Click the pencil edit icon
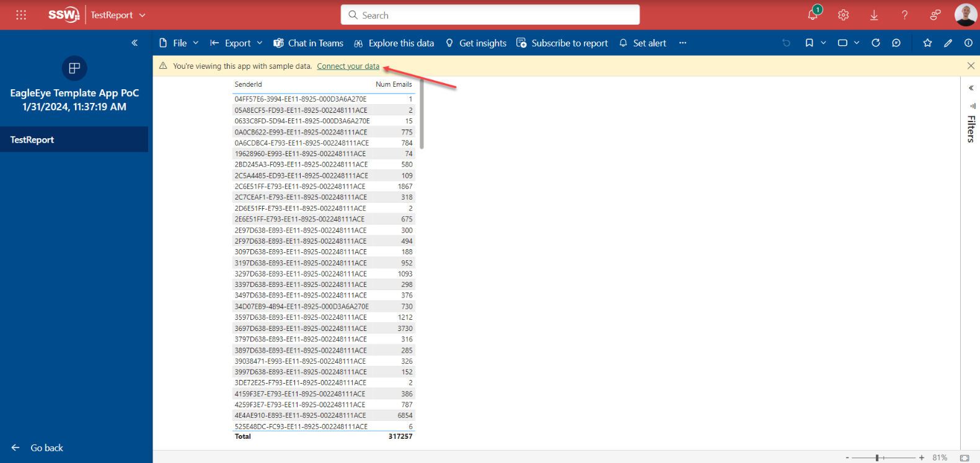The image size is (980, 463). point(948,43)
